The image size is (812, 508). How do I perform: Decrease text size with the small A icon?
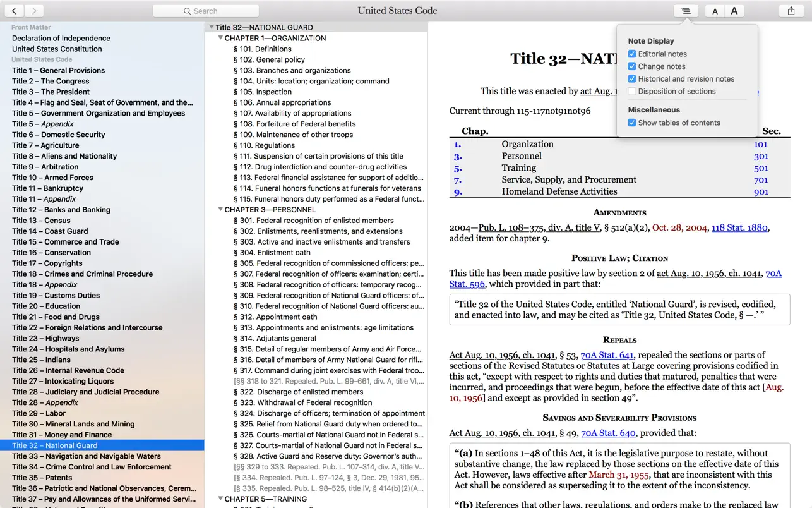coord(714,10)
